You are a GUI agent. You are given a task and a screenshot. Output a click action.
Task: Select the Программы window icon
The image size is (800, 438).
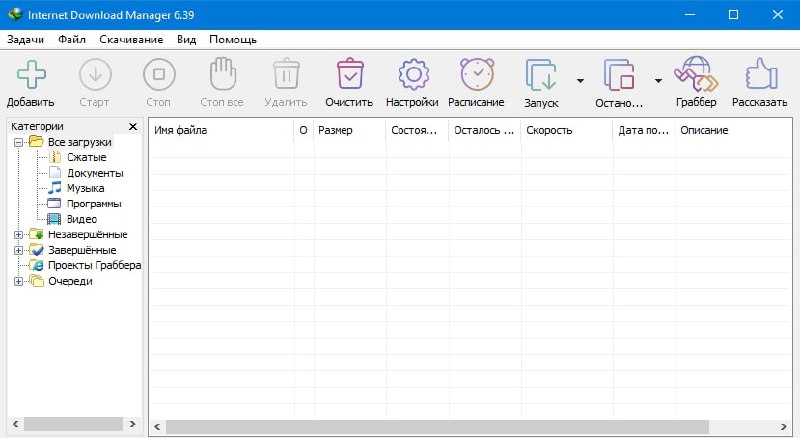pyautogui.click(x=54, y=203)
